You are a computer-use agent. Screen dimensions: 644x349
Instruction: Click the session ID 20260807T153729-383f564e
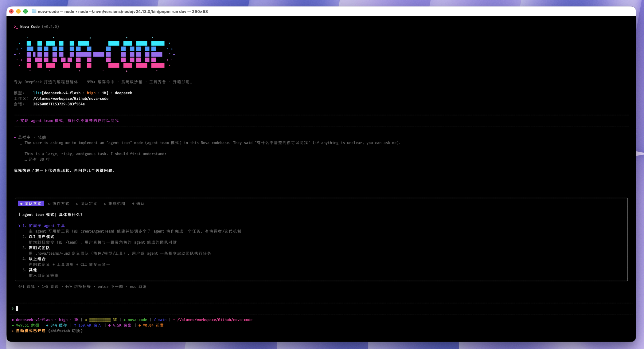pos(59,104)
